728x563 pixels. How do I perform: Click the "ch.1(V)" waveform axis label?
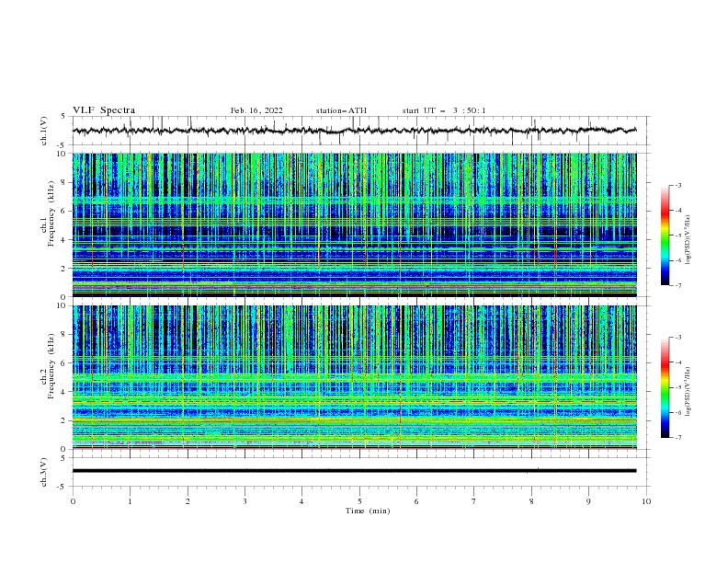44,131
